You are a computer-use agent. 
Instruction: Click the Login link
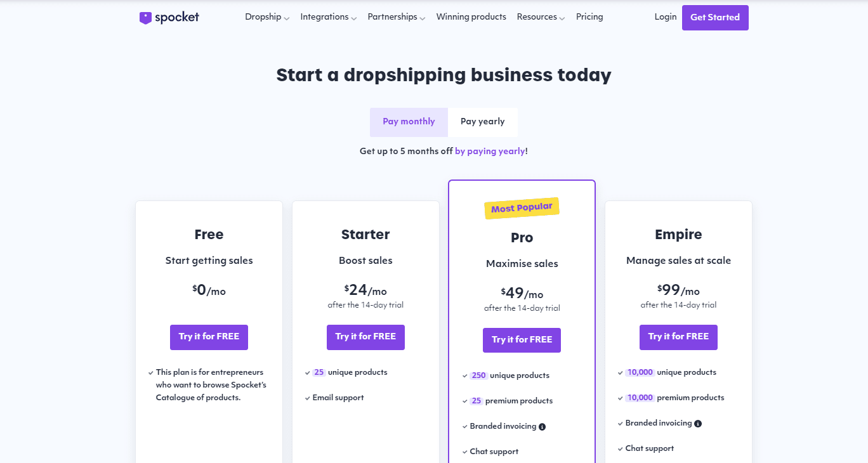[665, 17]
